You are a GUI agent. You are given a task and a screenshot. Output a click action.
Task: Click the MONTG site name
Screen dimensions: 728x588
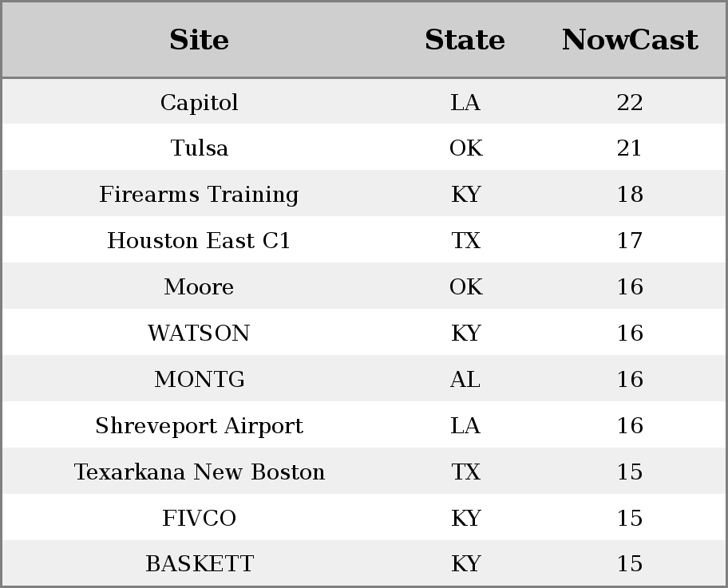coord(200,379)
